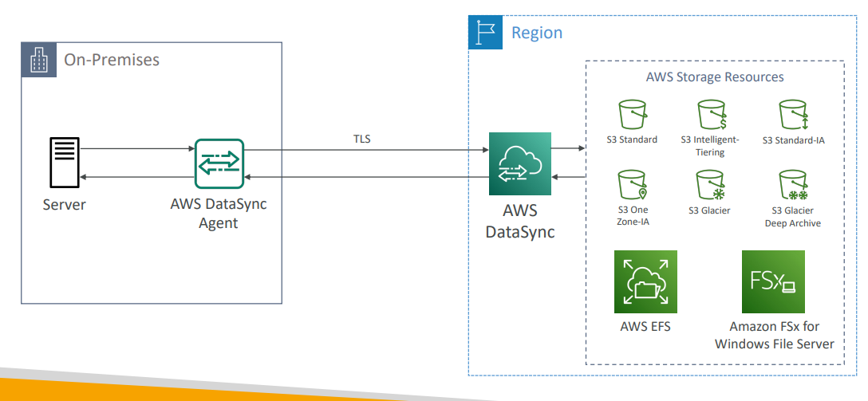Click the Server text label
868x401 pixels.
[64, 205]
